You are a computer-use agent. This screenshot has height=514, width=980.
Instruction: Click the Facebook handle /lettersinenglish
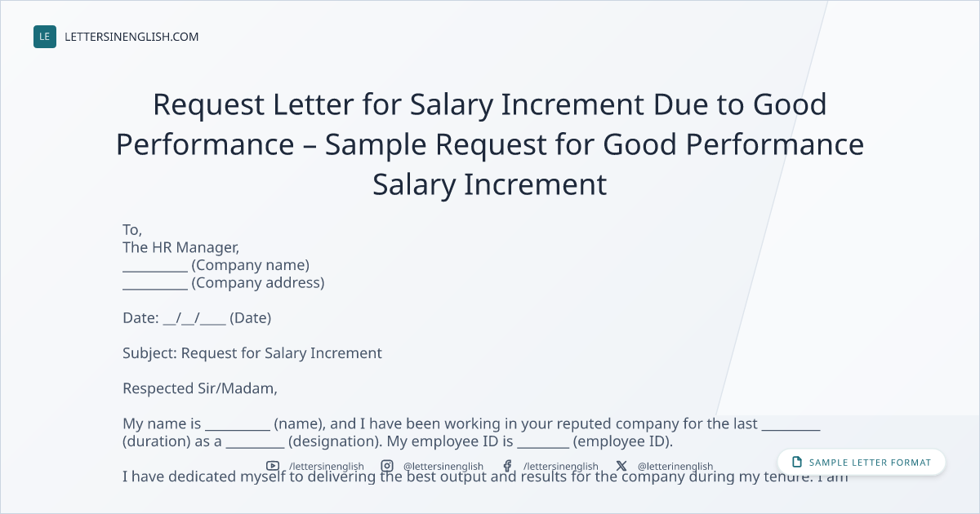[x=561, y=467]
